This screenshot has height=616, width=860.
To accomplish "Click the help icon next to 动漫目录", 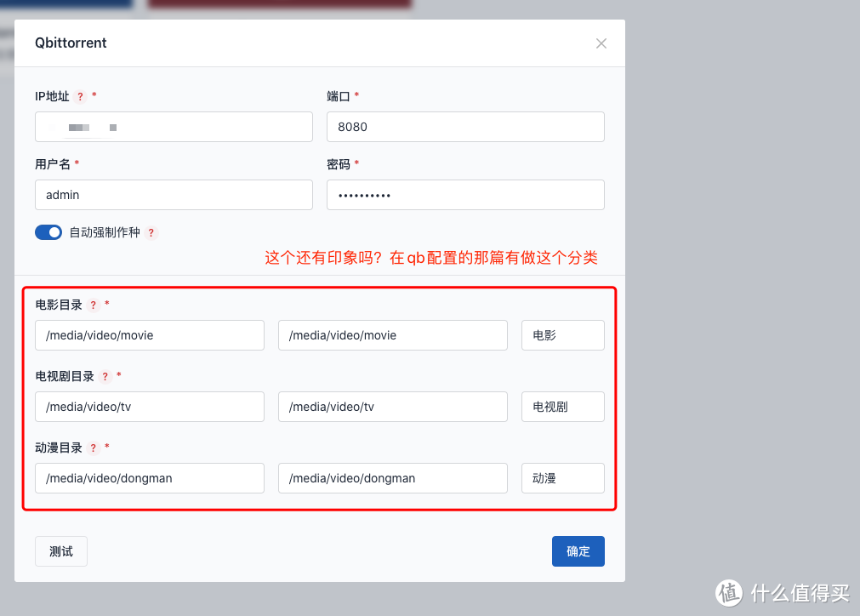I will click(94, 448).
